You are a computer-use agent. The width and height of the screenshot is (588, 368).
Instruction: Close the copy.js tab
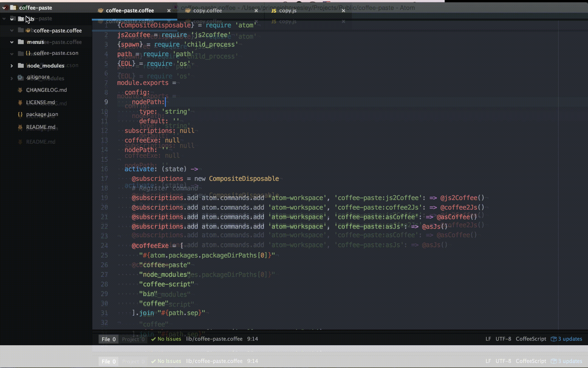point(343,11)
